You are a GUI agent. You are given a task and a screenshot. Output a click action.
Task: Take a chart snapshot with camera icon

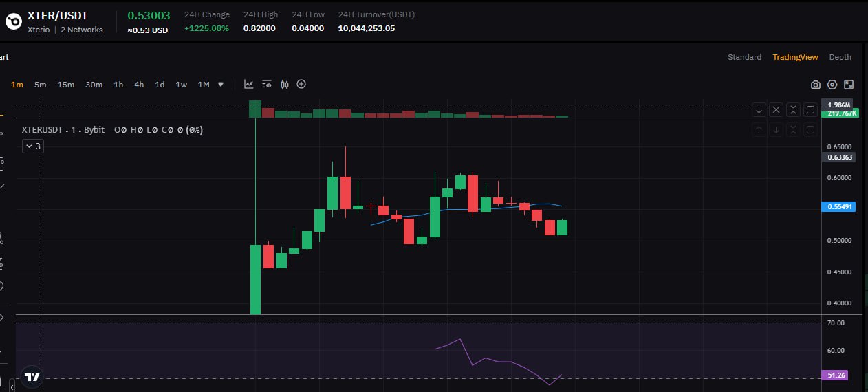[x=816, y=85]
